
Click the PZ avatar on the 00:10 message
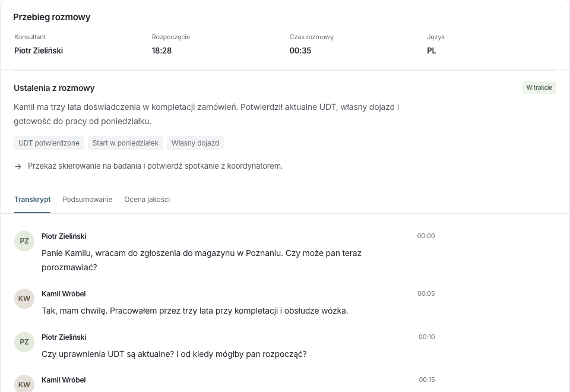24,342
